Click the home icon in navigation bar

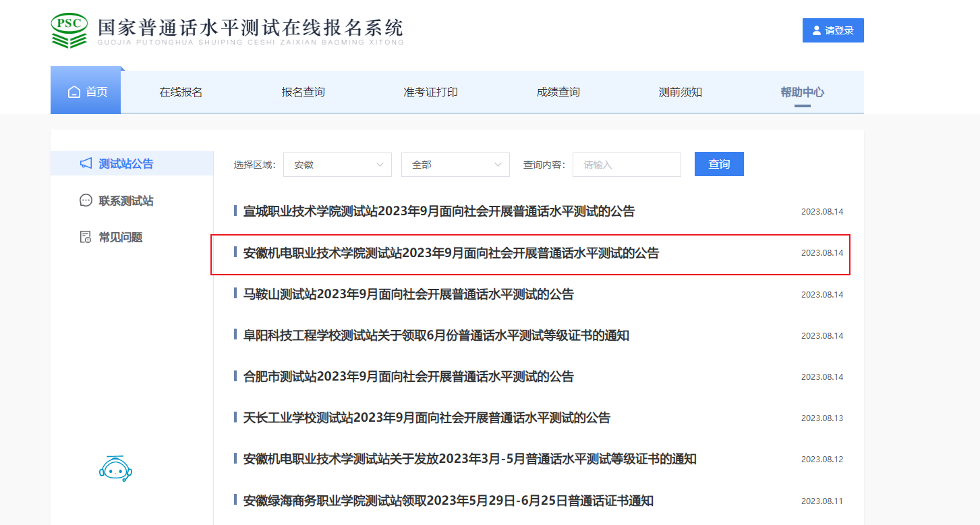74,92
